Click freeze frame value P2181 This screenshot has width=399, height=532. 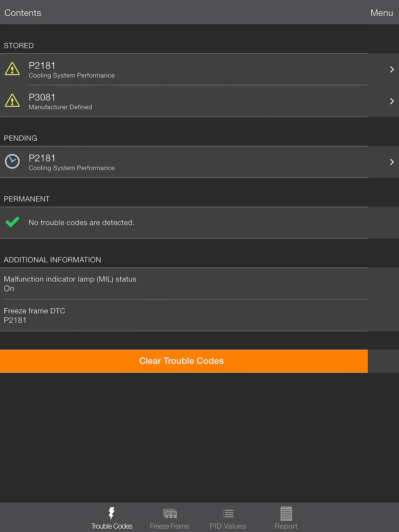pyautogui.click(x=15, y=320)
